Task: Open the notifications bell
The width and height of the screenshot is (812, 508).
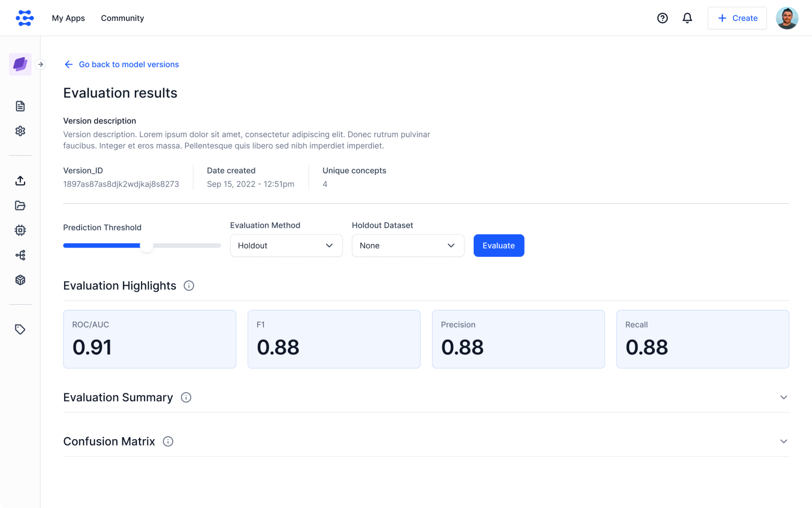Action: click(x=687, y=18)
